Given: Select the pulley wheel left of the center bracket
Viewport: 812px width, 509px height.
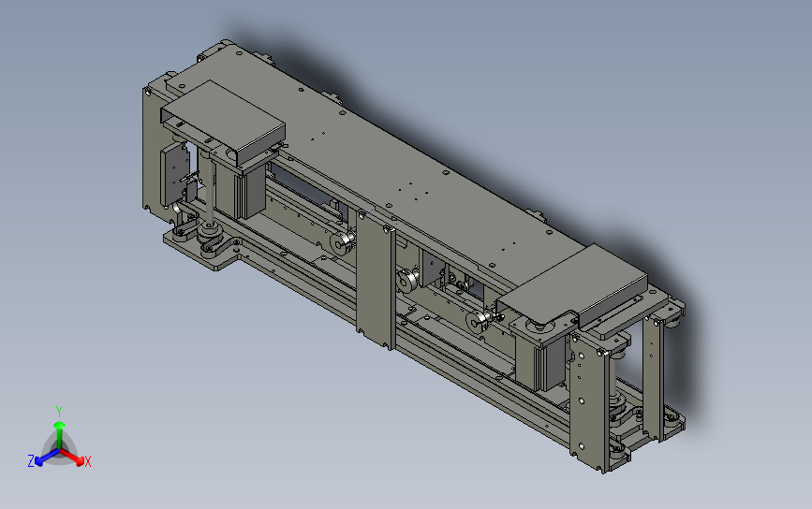Looking at the screenshot, I should click(x=342, y=242).
